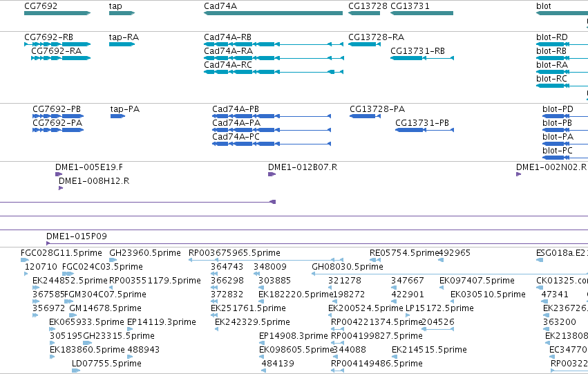588x374 pixels.
Task: Select the blot-RC transcript label
Action: click(x=551, y=79)
